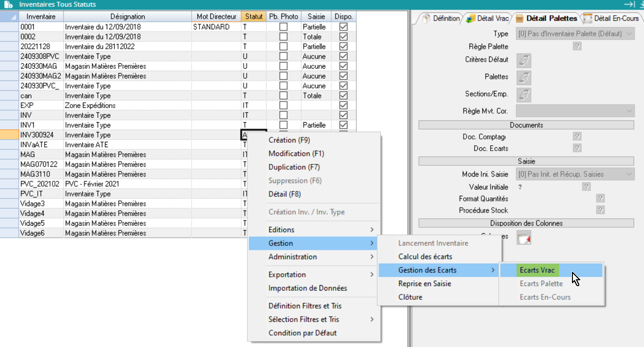Expand the Règle Mvt. Cor. dropdown

(x=575, y=111)
